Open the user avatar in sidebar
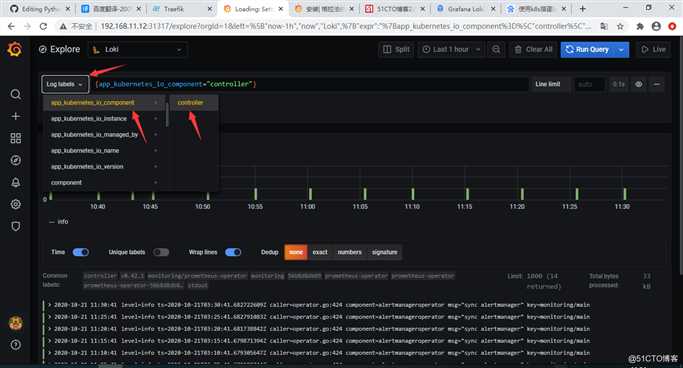This screenshot has width=683, height=368. pyautogui.click(x=15, y=323)
